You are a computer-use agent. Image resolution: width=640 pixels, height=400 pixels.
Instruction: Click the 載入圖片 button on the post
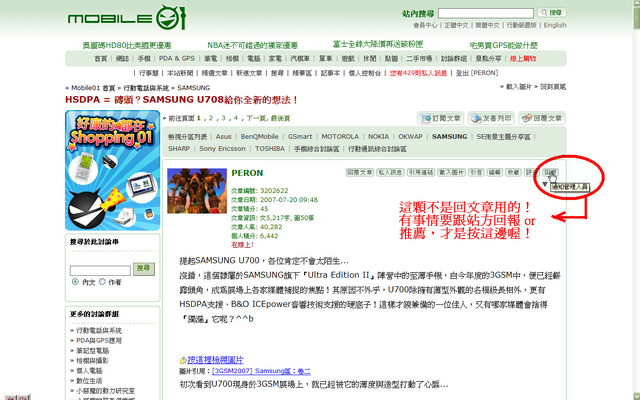(x=451, y=173)
